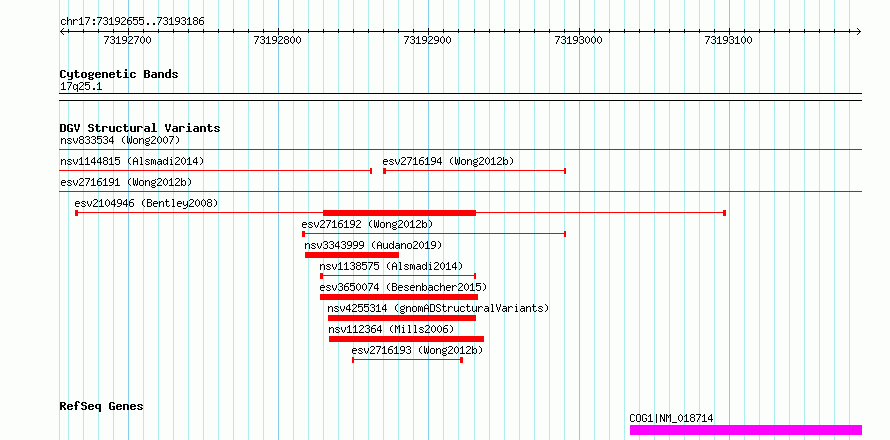Screen dimensions: 890x440
Task: Click the red line under nsv833534
Action: (461, 150)
